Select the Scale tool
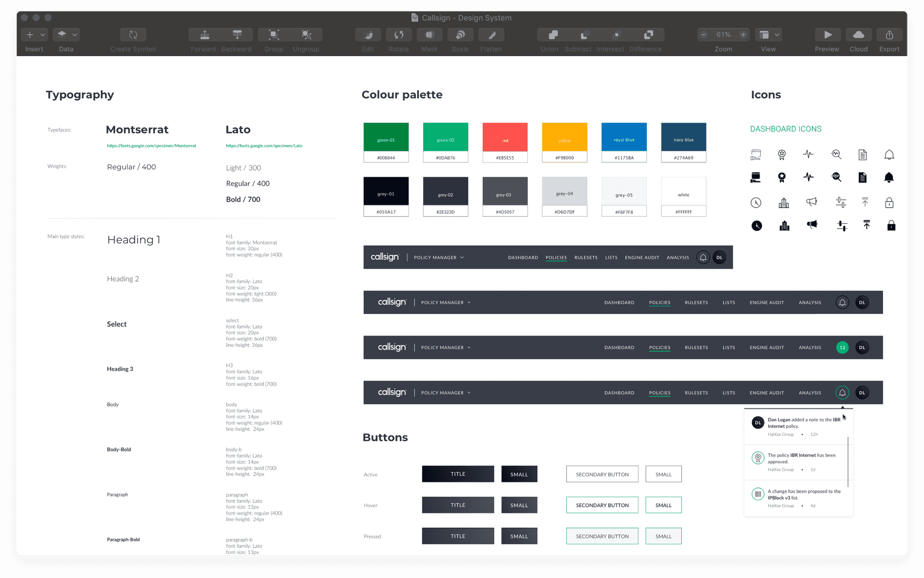The height and width of the screenshot is (578, 924). 460,35
